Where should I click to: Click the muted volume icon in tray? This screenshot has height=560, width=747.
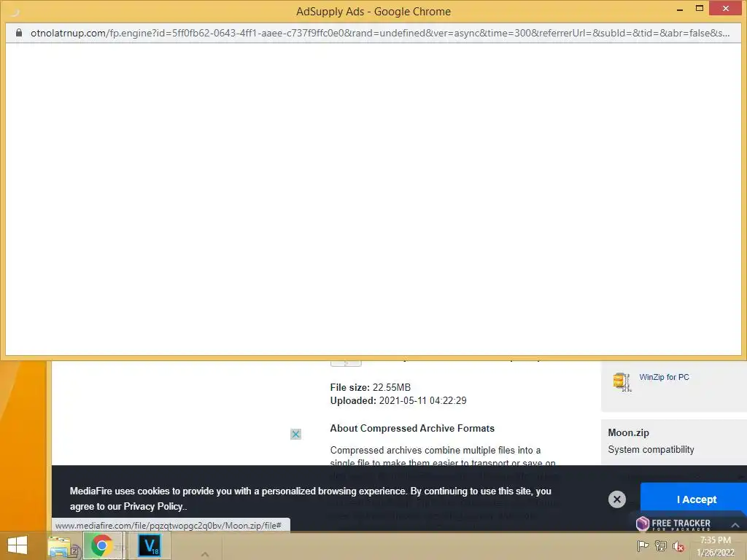coord(678,546)
